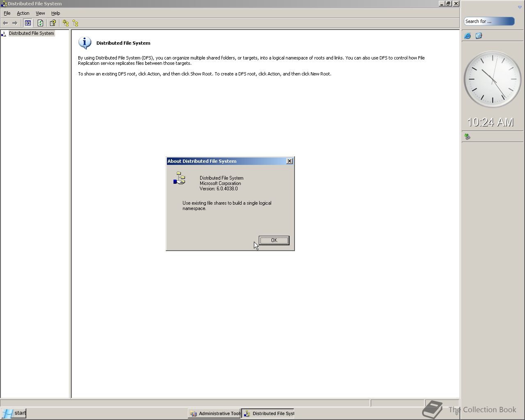Toggle the Show/Hide Console Tree button
The height and width of the screenshot is (420, 525).
[28, 23]
